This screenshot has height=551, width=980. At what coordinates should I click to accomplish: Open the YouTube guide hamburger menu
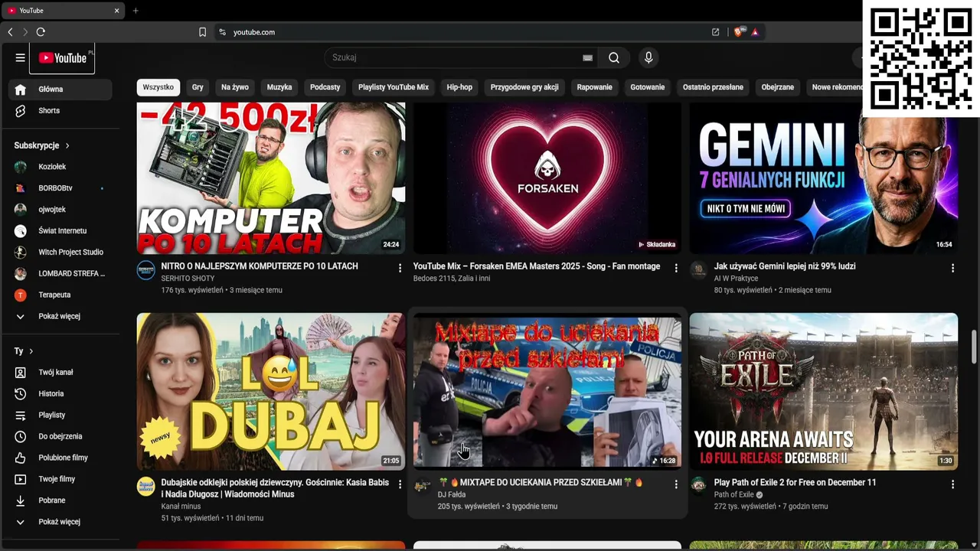20,57
